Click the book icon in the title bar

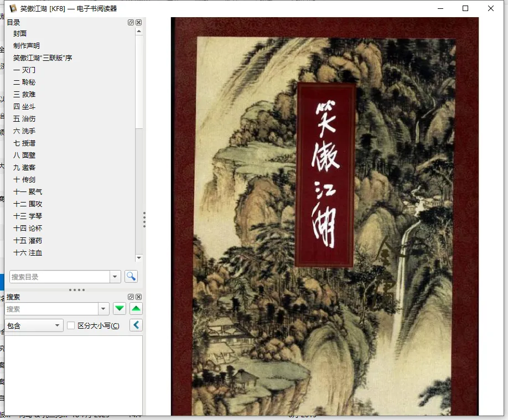click(x=13, y=8)
